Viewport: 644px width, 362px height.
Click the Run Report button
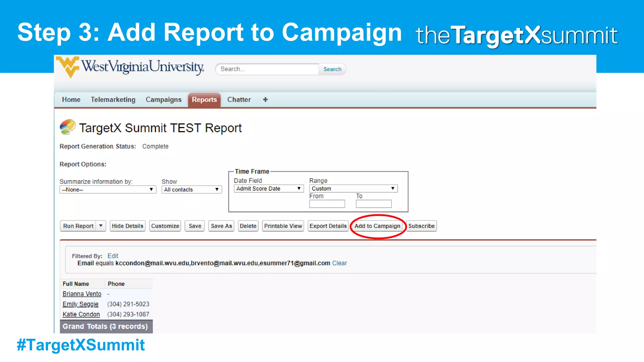click(78, 226)
